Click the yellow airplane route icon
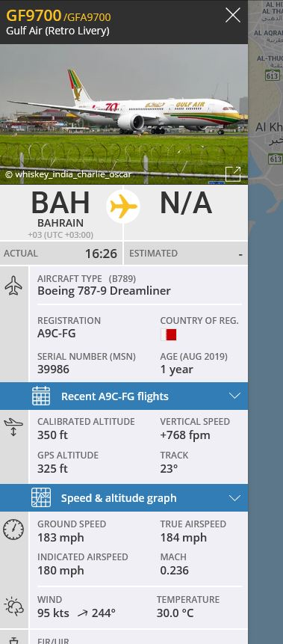283x644 pixels. 123,206
